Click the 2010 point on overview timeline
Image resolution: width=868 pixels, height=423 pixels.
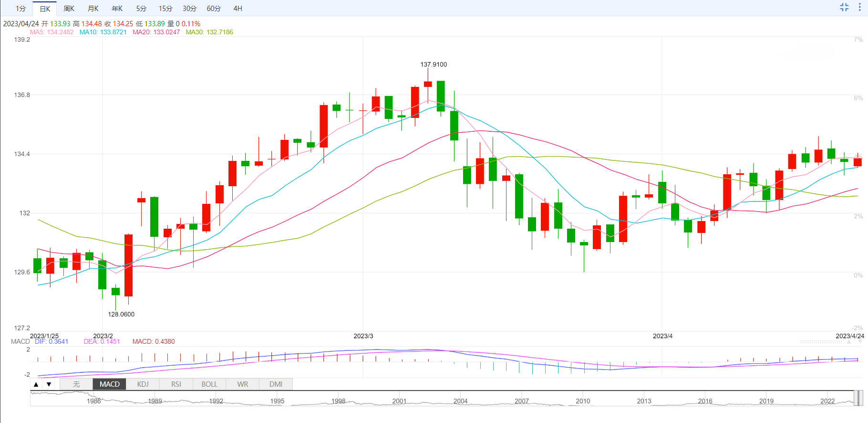583,401
